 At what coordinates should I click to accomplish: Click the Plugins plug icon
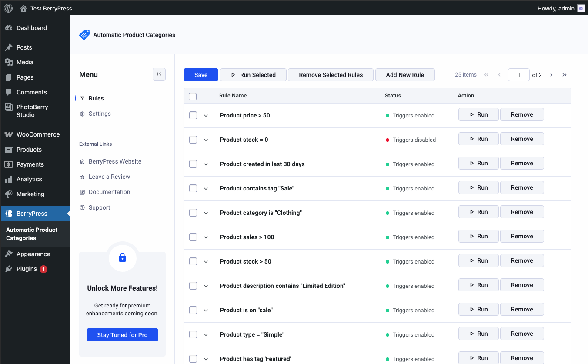(x=9, y=269)
